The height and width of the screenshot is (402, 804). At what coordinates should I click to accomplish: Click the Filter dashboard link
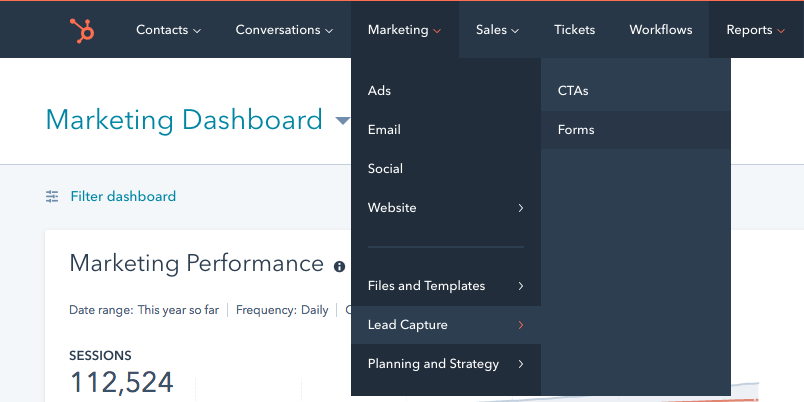(123, 197)
